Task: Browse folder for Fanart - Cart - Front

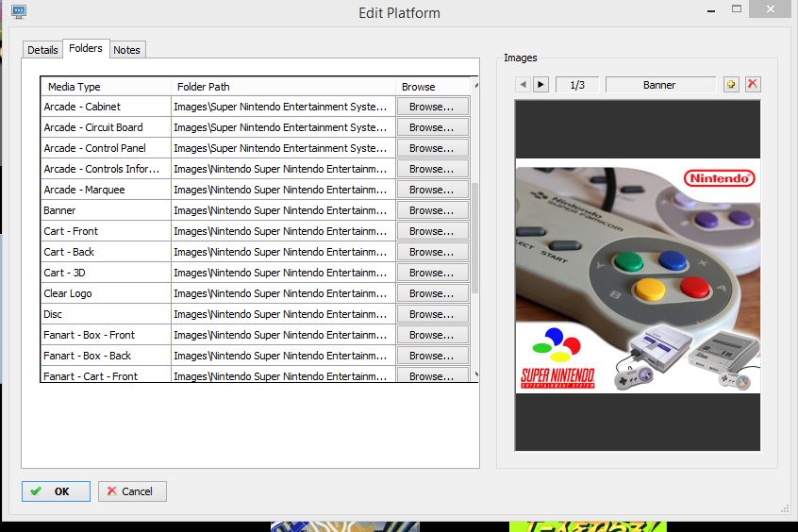Action: tap(432, 375)
